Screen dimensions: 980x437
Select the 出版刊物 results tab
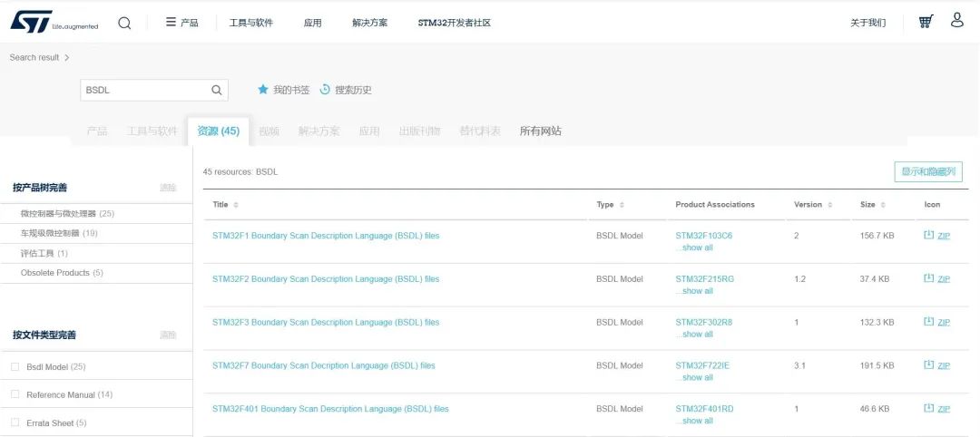[x=419, y=131]
